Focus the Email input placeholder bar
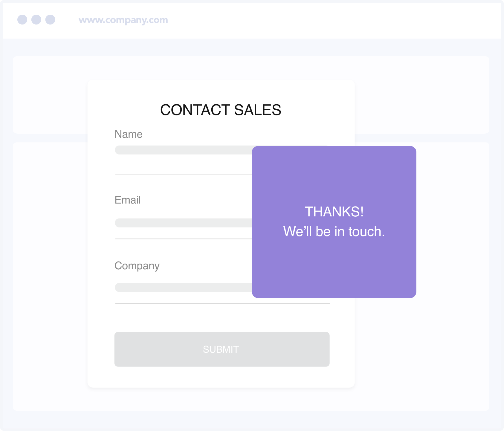The width and height of the screenshot is (504, 431). 183,223
